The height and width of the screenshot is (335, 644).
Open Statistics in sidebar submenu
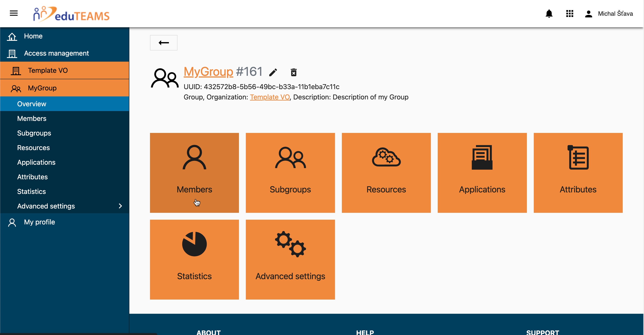pos(64,192)
